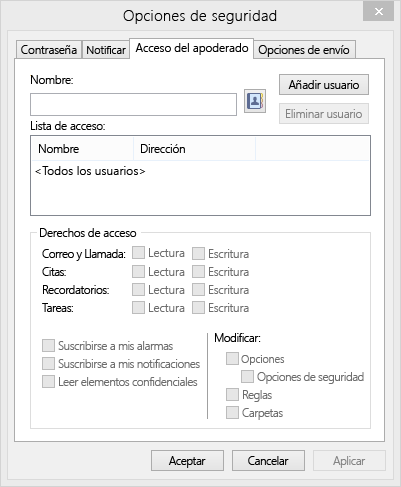Check Suscribirse a mis alarmas
This screenshot has width=401, height=487.
pos(48,346)
